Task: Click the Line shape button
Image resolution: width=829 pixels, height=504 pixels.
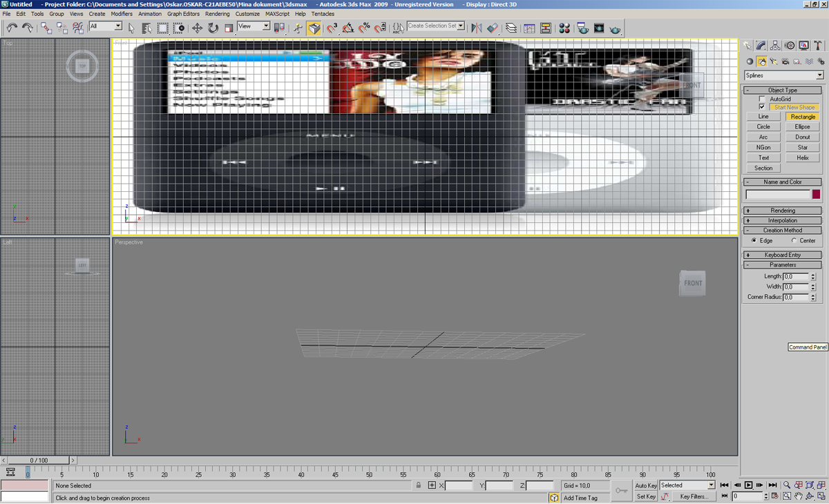Action: point(763,117)
